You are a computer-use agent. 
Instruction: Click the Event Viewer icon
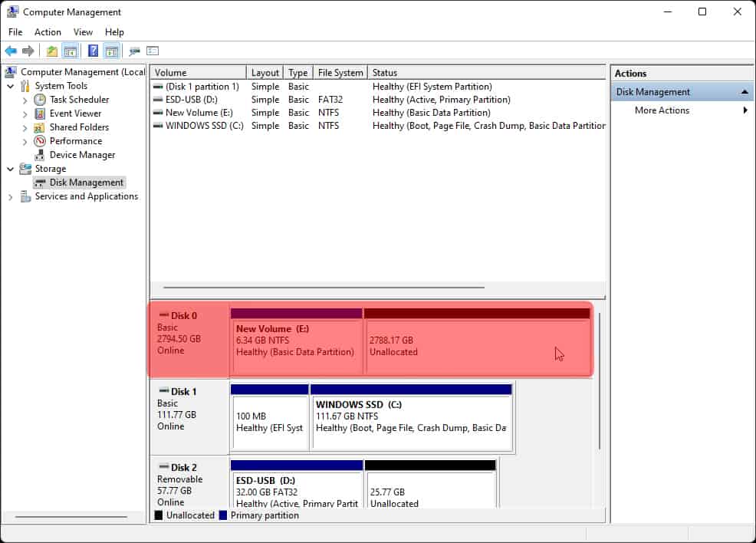click(x=40, y=114)
